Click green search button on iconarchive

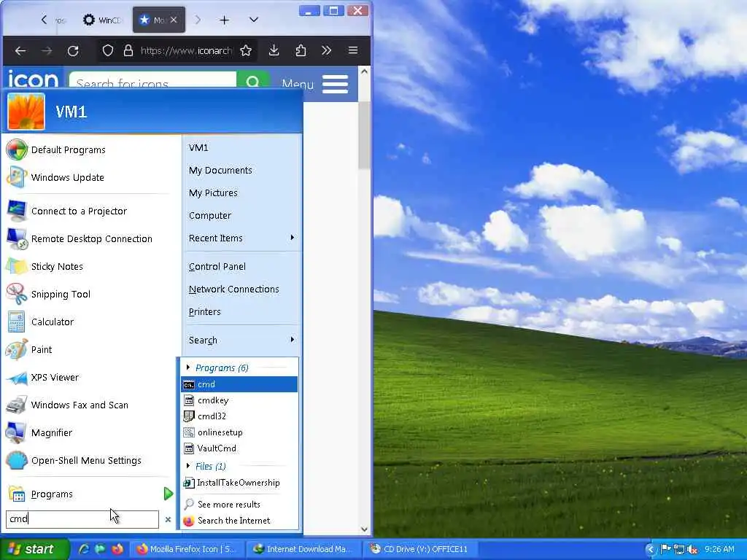pyautogui.click(x=253, y=80)
